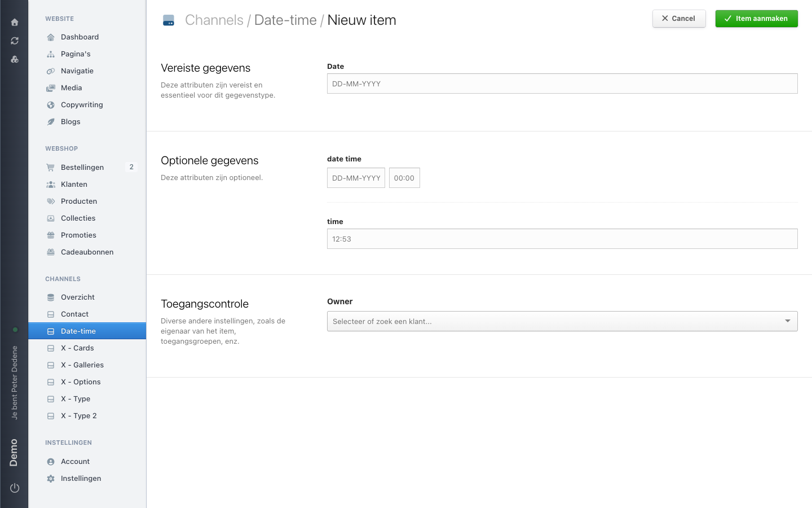Screen dimensions: 812x508
Task: Click the Cadeaubonnen gift card icon
Action: pyautogui.click(x=51, y=252)
